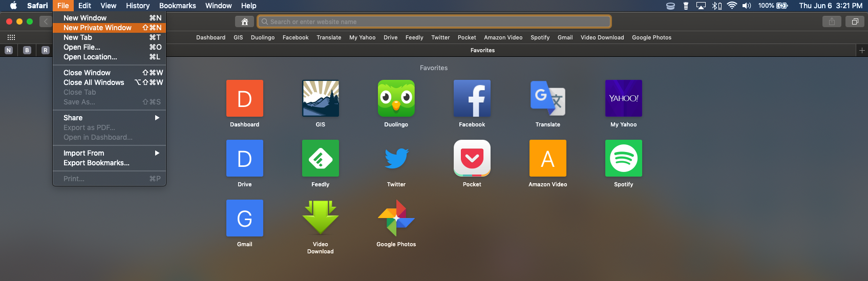The width and height of the screenshot is (868, 281).
Task: Expand the Import From submenu
Action: click(109, 153)
